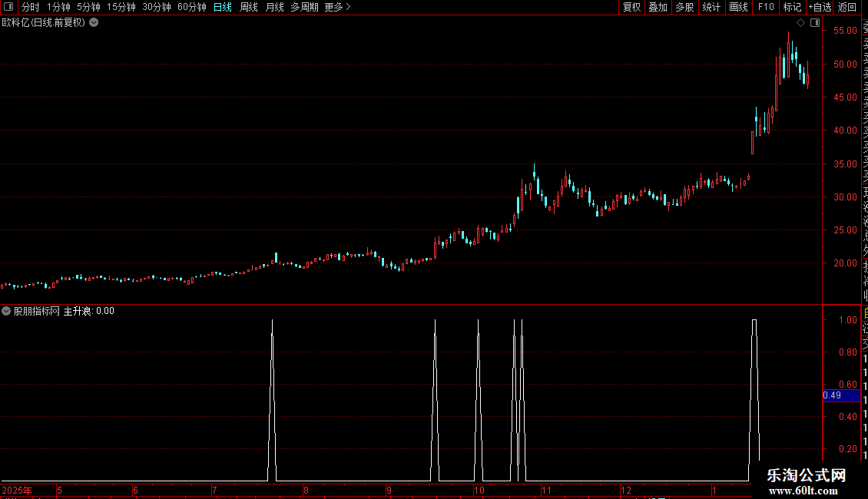Image resolution: width=868 pixels, height=499 pixels.
Task: Expand the 更多 periods menu
Action: pos(337,7)
